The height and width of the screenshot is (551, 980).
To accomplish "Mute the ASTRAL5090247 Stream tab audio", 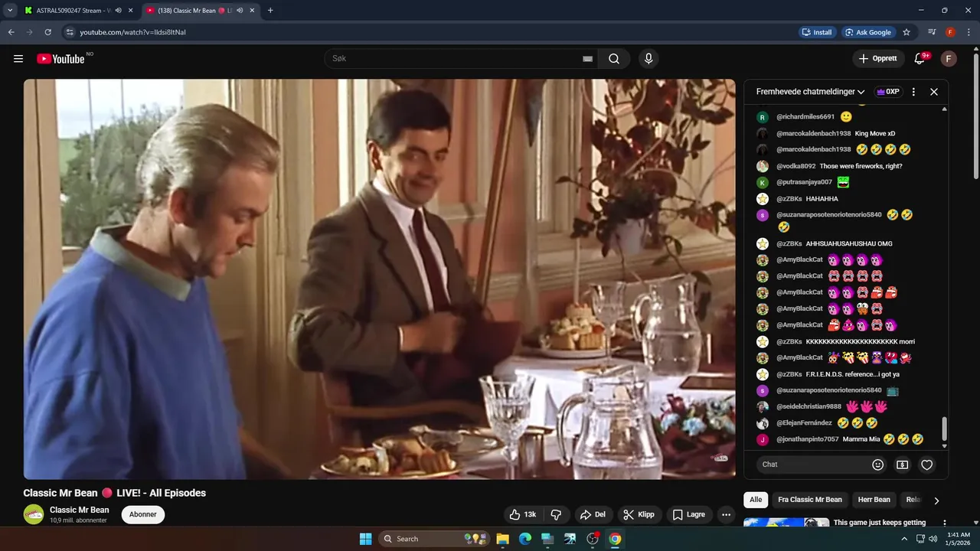I will (x=119, y=11).
